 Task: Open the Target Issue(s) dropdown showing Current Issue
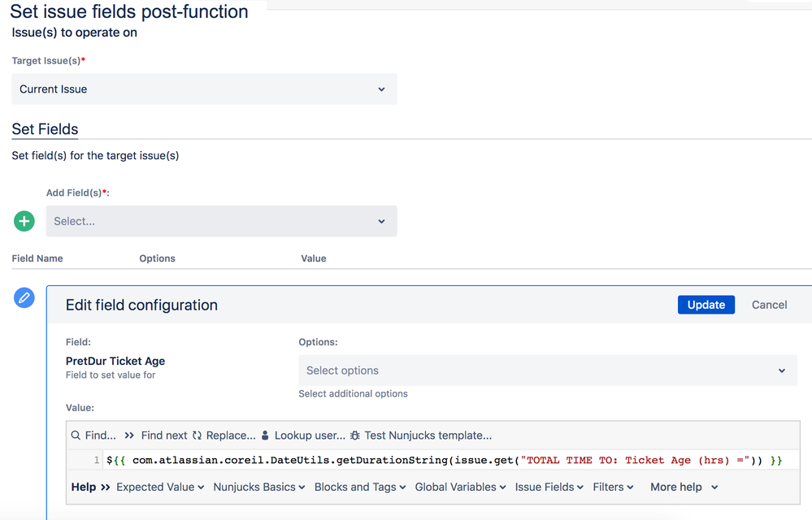coord(204,89)
